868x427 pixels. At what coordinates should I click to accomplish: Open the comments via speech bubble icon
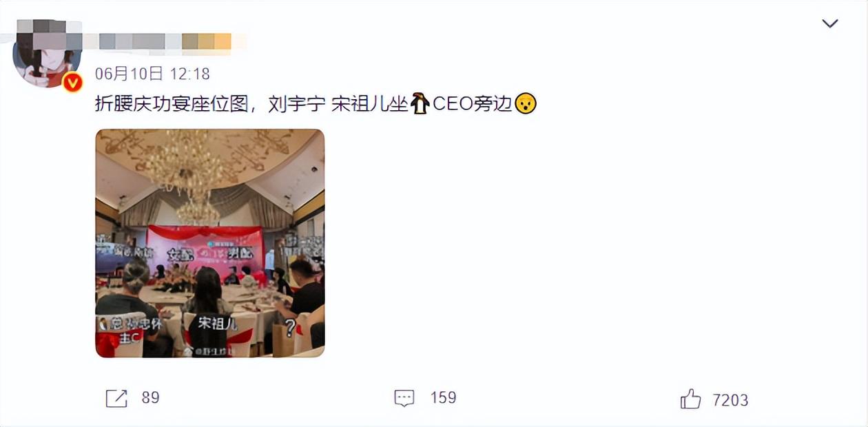click(404, 398)
